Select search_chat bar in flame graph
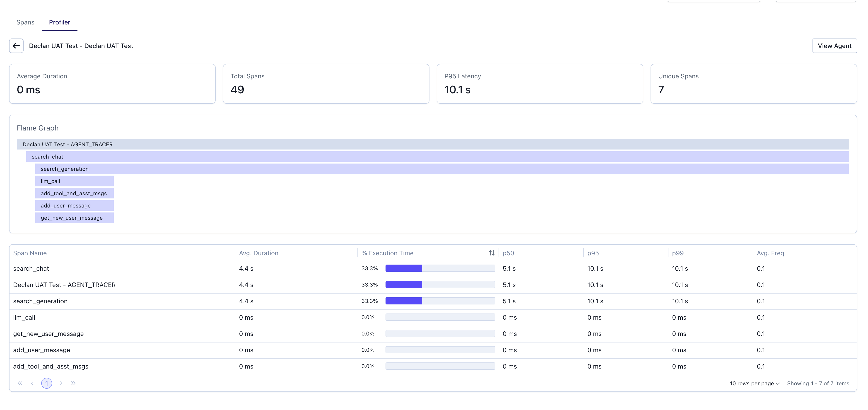The width and height of the screenshot is (868, 410). pyautogui.click(x=437, y=157)
